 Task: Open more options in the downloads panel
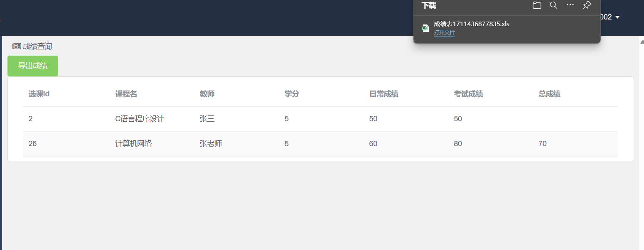point(570,5)
